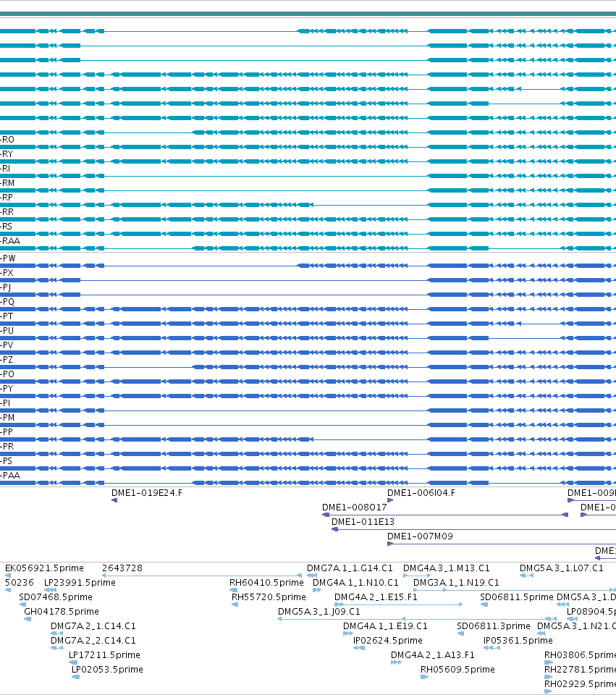Select the -PO protein label

click(x=7, y=374)
